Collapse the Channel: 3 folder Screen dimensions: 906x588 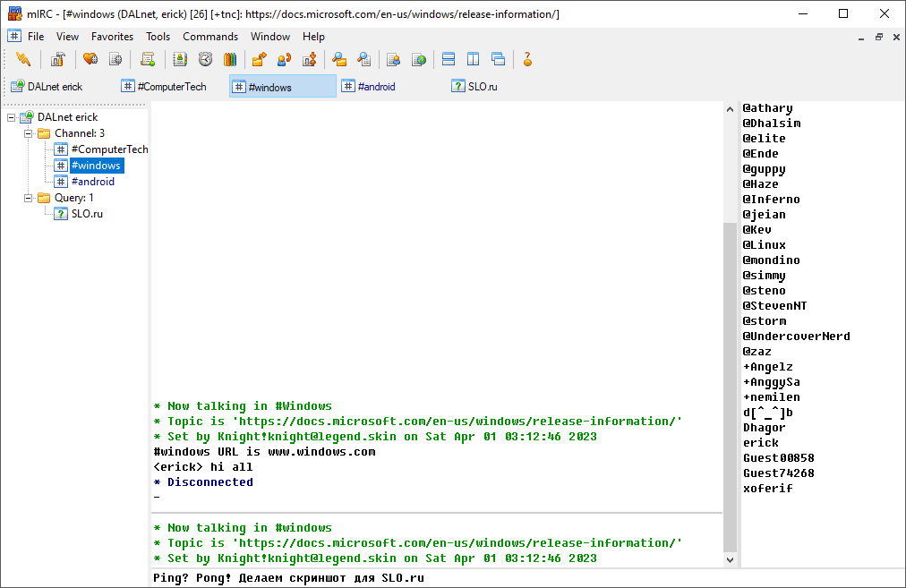coord(28,133)
